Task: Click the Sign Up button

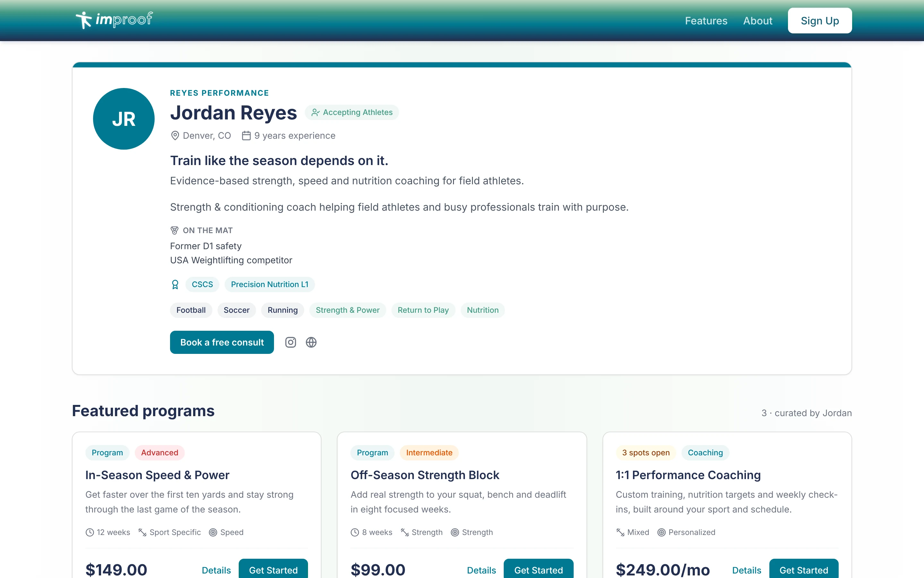Action: (x=820, y=21)
